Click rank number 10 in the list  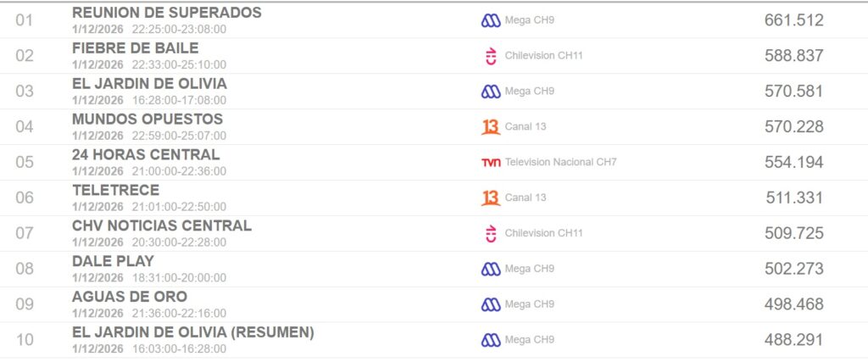(x=25, y=340)
